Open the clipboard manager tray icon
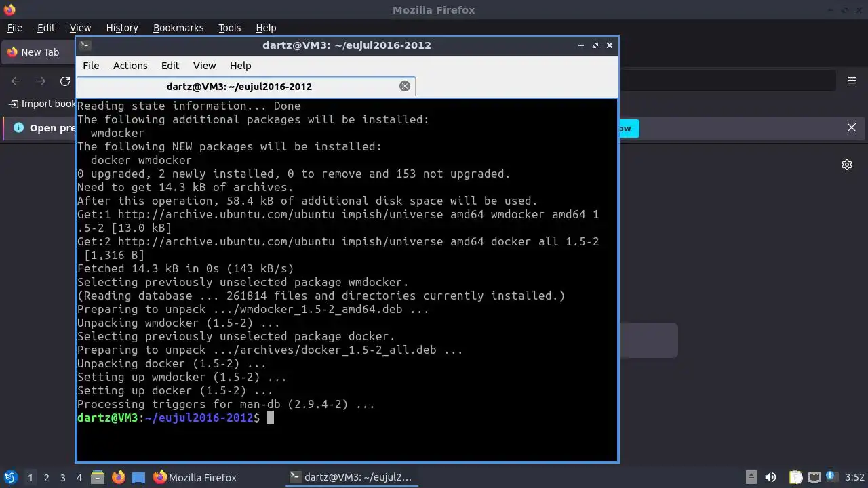 coord(795,477)
